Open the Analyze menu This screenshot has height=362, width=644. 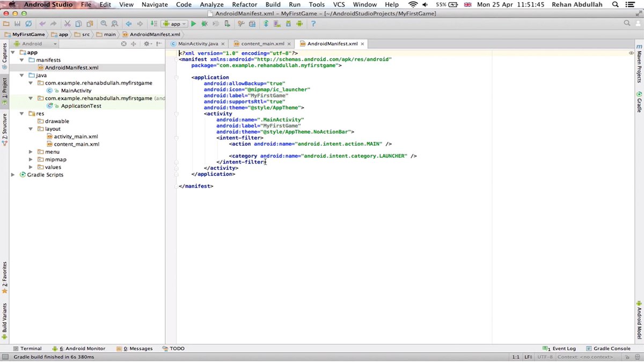point(211,4)
